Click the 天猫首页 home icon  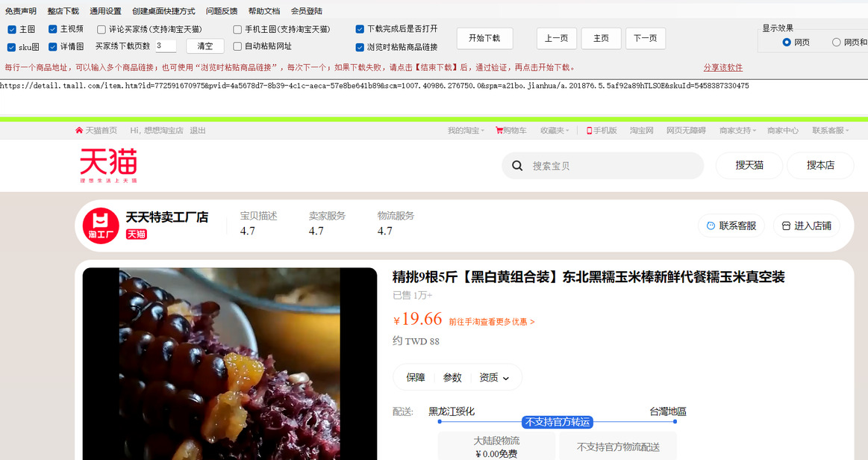[79, 131]
